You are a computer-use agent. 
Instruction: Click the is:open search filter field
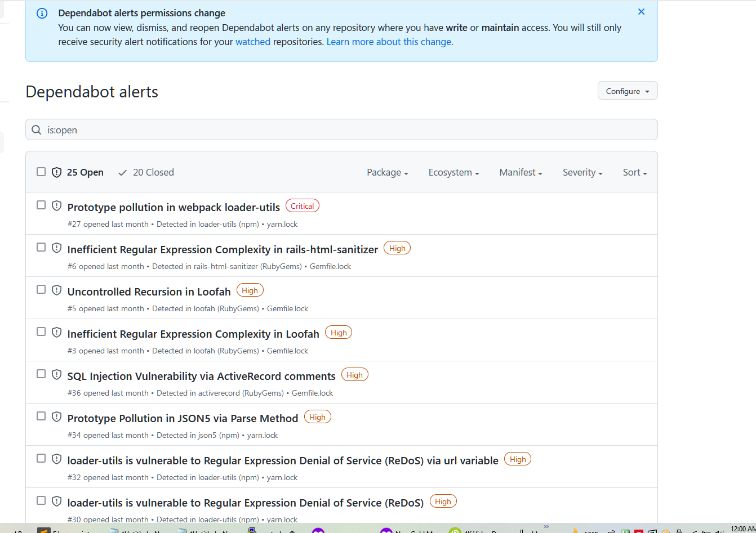click(341, 129)
